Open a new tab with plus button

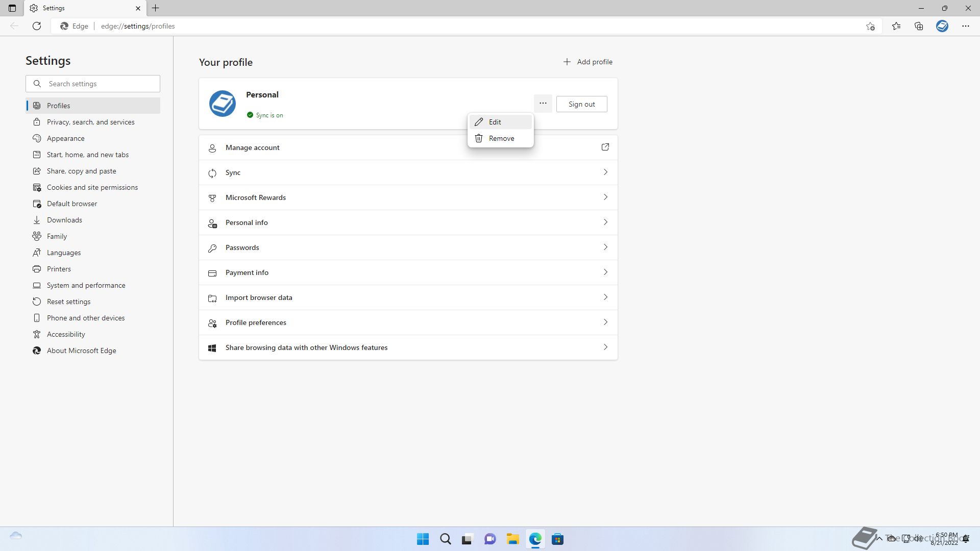tap(156, 8)
